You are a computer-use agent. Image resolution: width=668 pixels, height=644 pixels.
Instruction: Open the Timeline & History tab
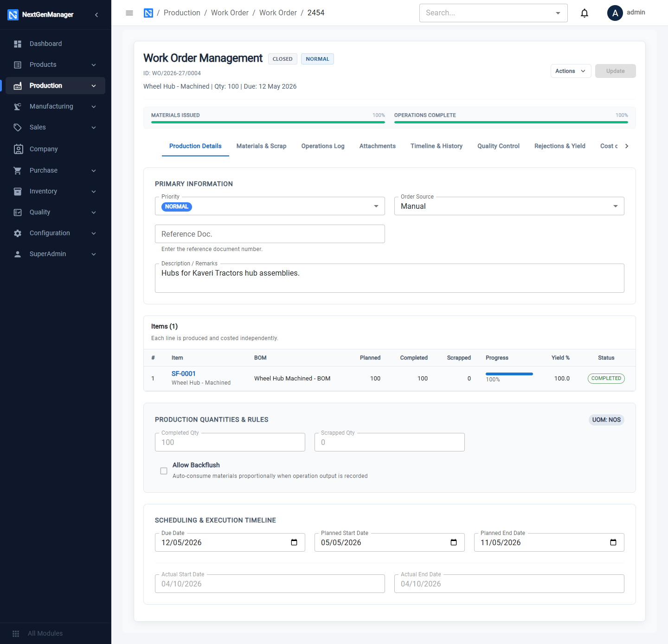[x=437, y=146]
